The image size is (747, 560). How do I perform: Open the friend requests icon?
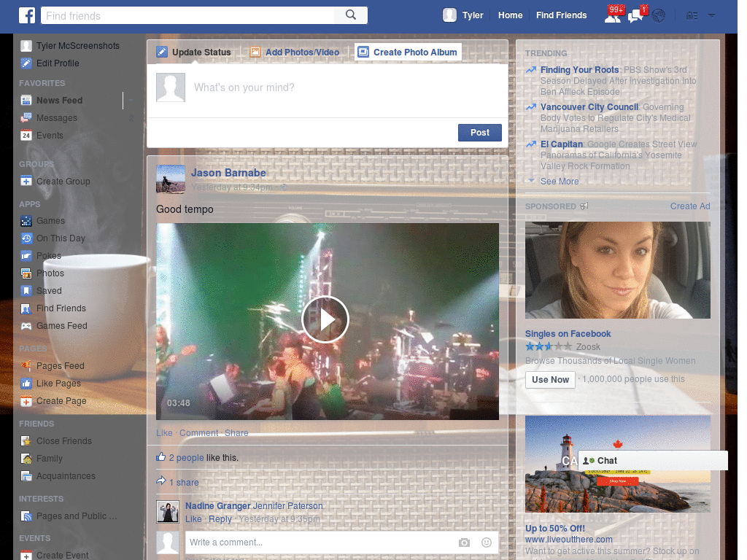[613, 16]
